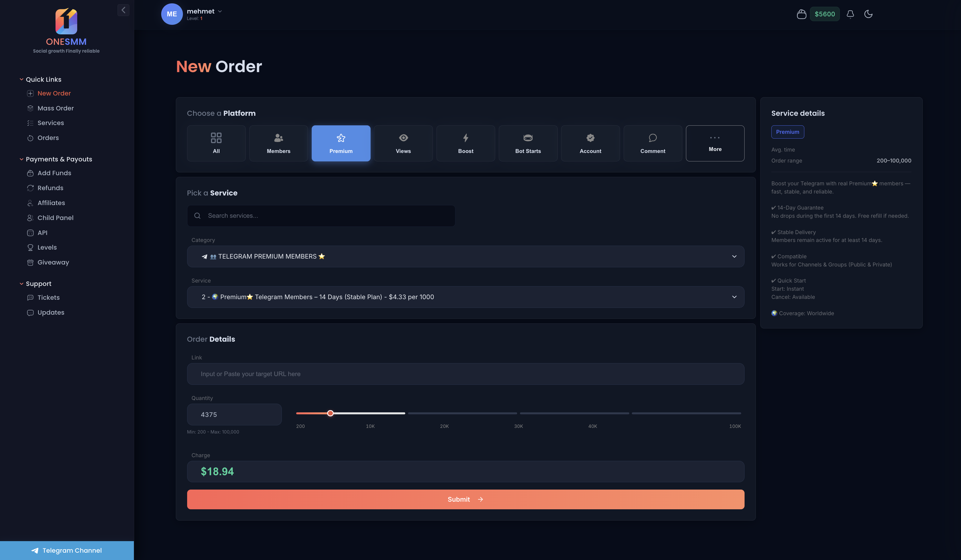
Task: Click the Orders history icon
Action: tap(30, 138)
